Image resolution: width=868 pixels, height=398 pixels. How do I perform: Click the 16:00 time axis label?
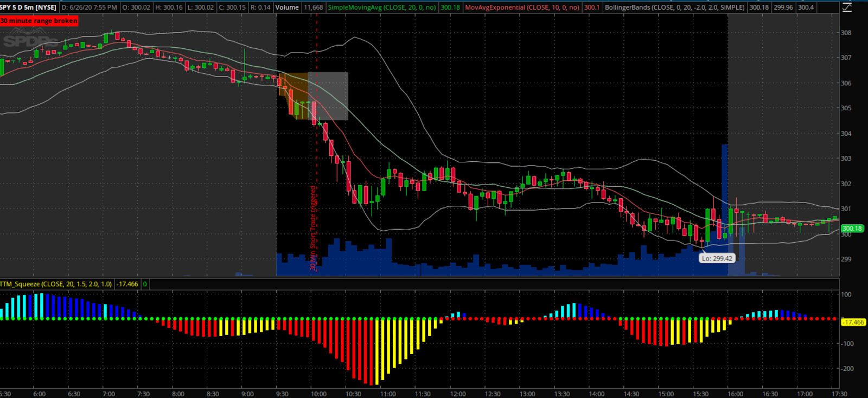point(735,394)
